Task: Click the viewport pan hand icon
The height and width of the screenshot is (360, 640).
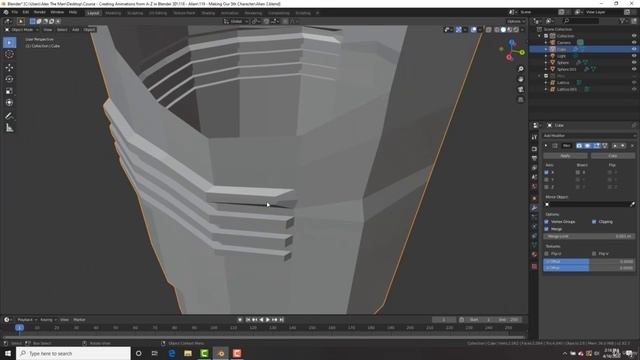Action: (x=520, y=79)
